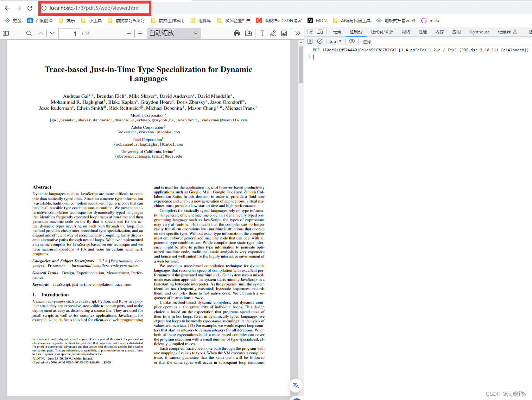The height and width of the screenshot is (400, 532).
Task: Click the translate page floating button
Action: click(x=296, y=386)
